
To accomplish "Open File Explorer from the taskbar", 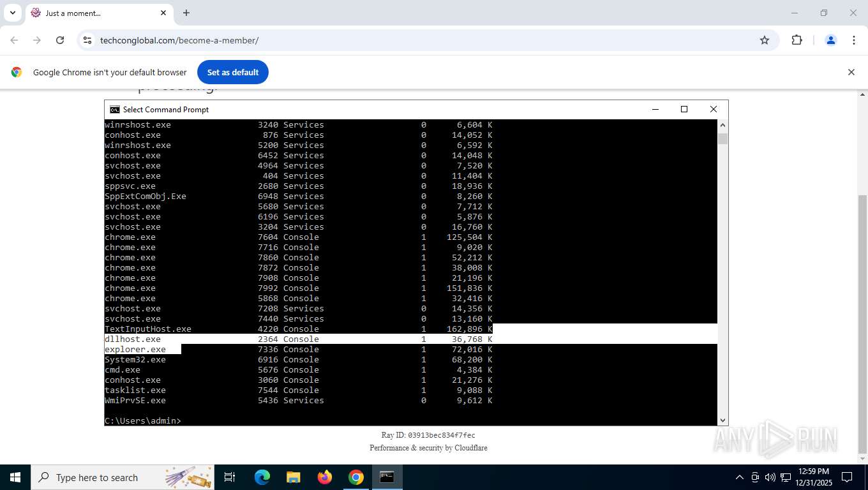I will 294,477.
